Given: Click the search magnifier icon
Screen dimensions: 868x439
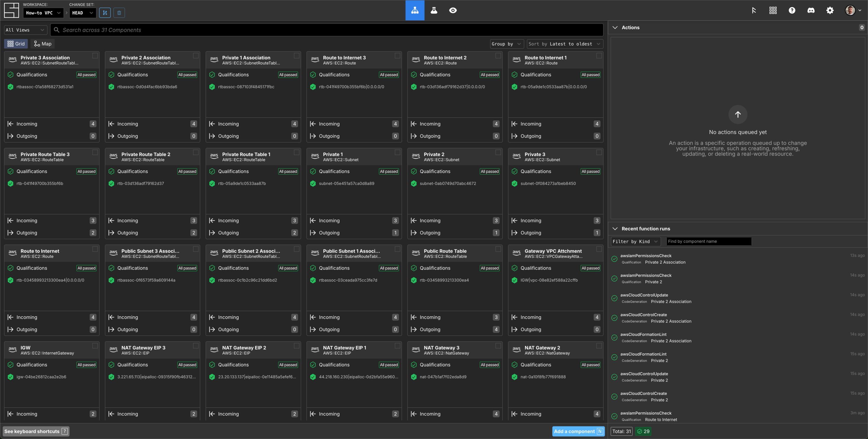Looking at the screenshot, I should point(57,30).
